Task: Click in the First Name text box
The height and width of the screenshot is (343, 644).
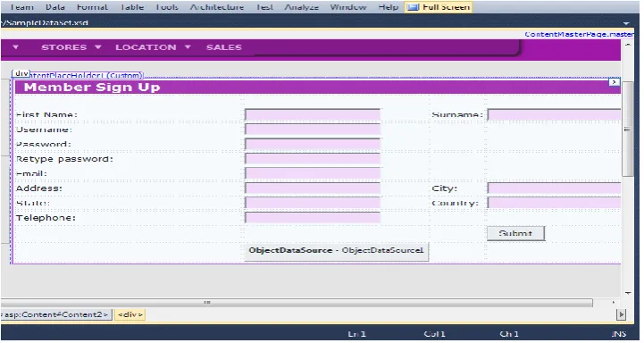Action: (x=313, y=114)
